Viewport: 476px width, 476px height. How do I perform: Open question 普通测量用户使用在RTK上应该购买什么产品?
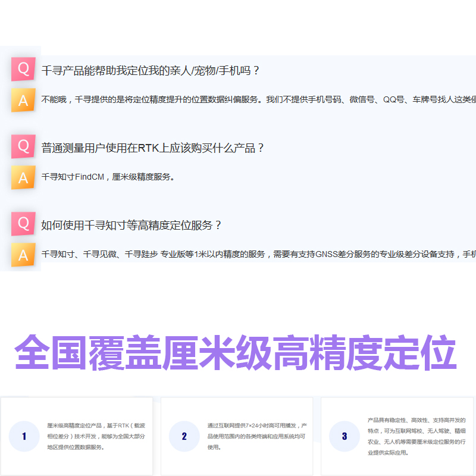(x=153, y=148)
